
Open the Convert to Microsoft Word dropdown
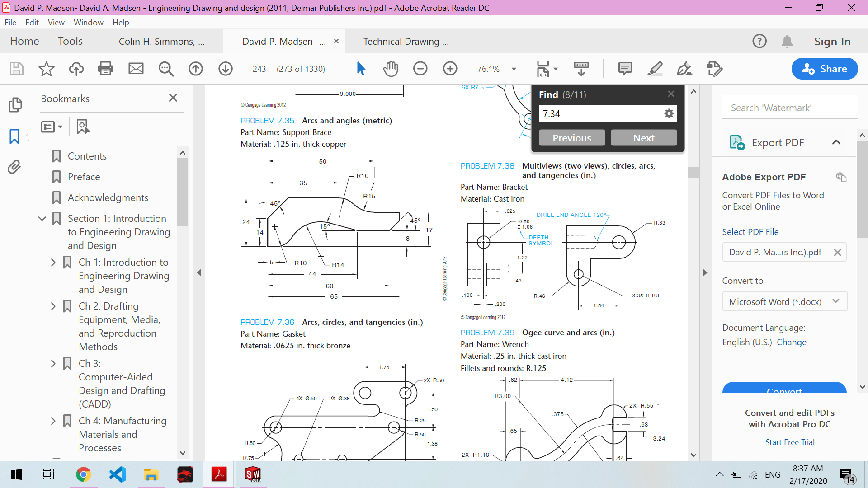point(784,301)
